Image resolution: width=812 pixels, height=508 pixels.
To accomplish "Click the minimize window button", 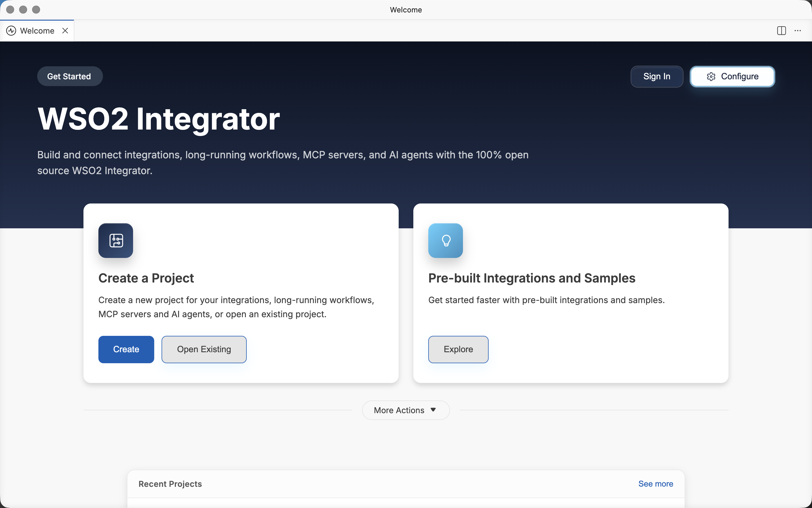I will pyautogui.click(x=23, y=10).
